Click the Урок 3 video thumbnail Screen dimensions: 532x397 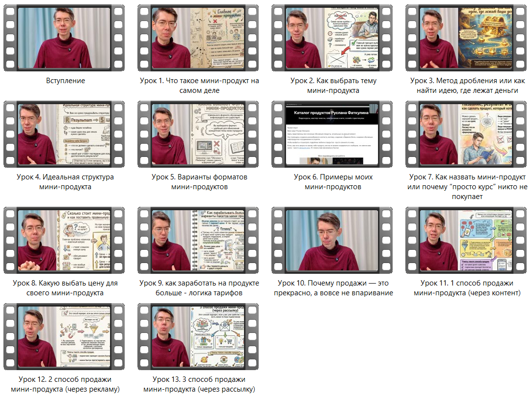pos(466,38)
